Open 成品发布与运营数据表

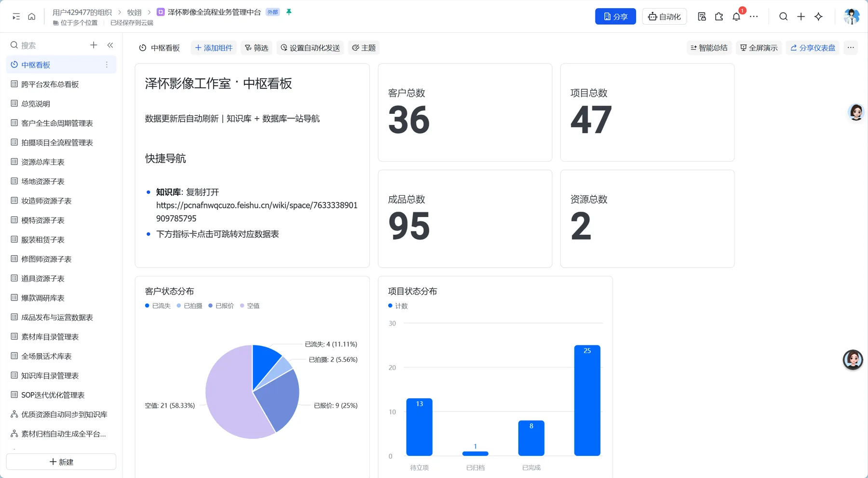[x=61, y=317]
